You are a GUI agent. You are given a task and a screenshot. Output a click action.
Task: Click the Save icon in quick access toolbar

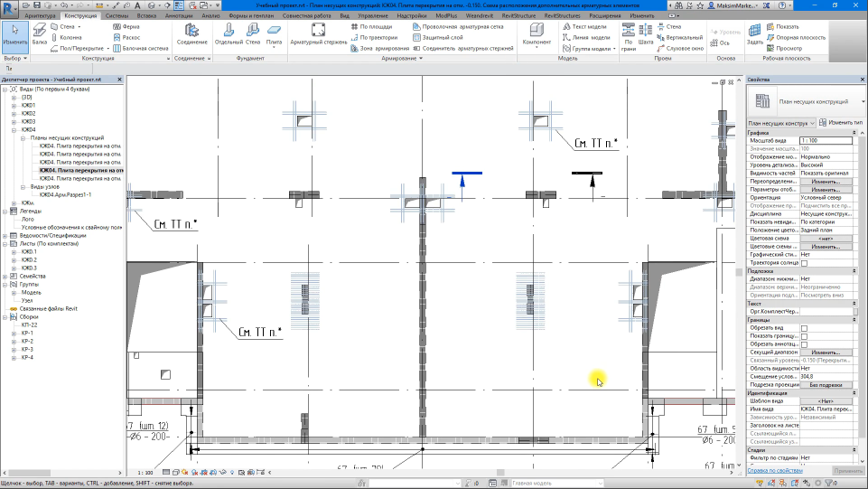37,5
